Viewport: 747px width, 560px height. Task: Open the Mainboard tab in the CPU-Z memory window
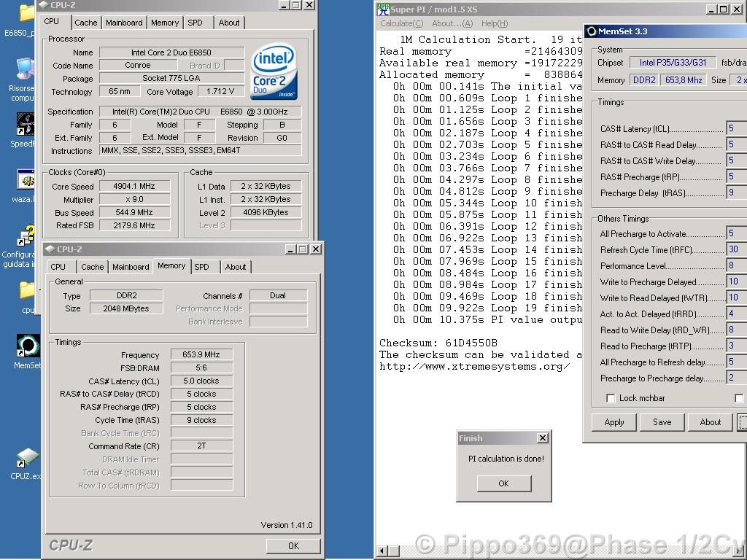point(131,267)
